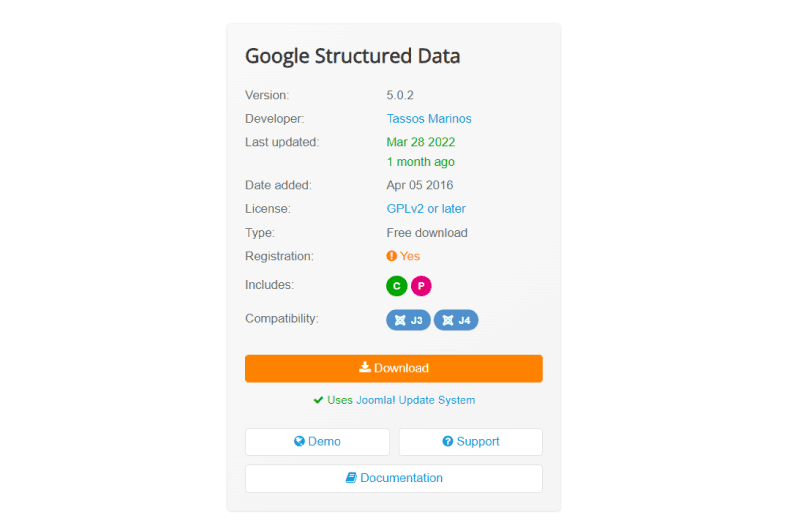Click the Mar 28 2022 update date
Viewport: 800px width, 530px height.
tap(420, 142)
